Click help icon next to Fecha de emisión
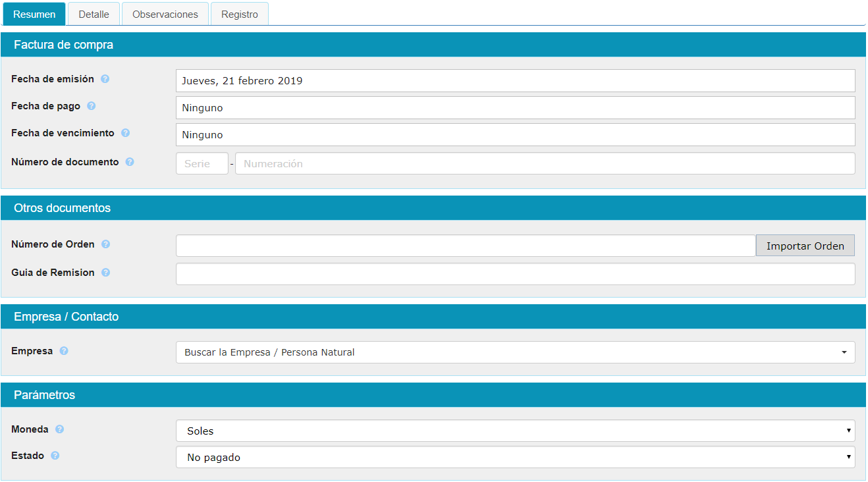Image resolution: width=868 pixels, height=482 pixels. (x=105, y=79)
